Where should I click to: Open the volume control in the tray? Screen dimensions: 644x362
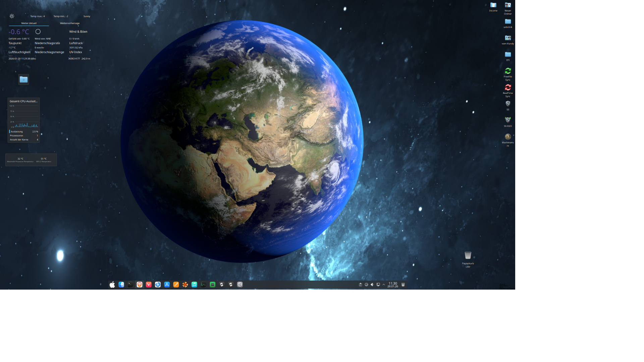click(x=372, y=285)
